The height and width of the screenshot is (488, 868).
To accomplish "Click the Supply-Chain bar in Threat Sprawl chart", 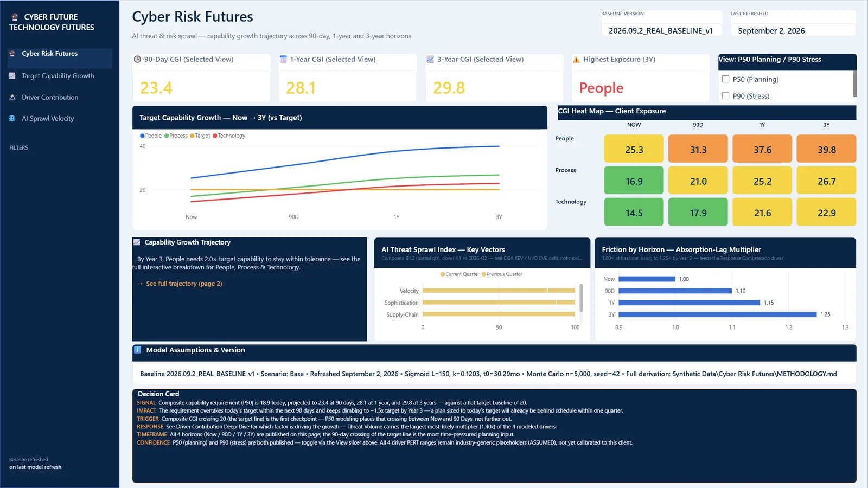I will 499,314.
